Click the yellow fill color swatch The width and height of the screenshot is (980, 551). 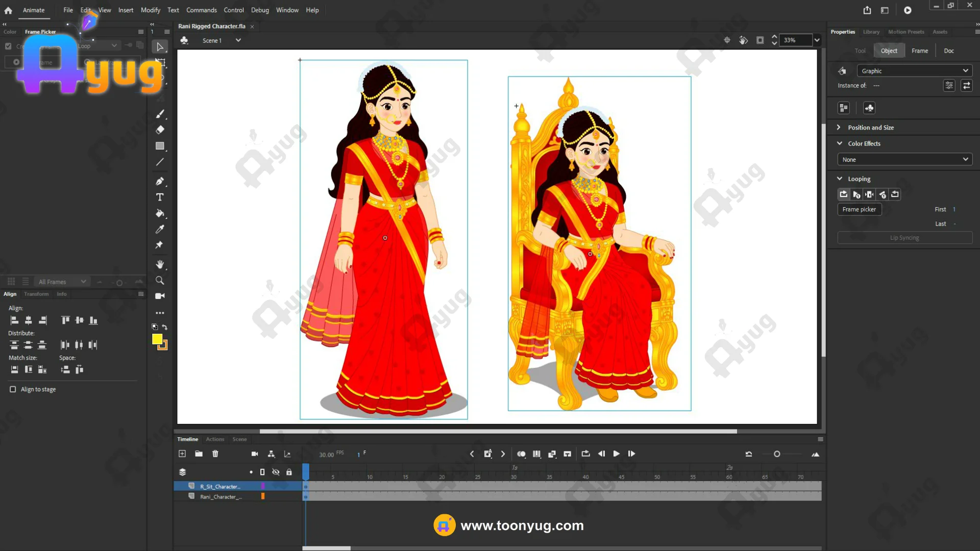click(x=157, y=339)
